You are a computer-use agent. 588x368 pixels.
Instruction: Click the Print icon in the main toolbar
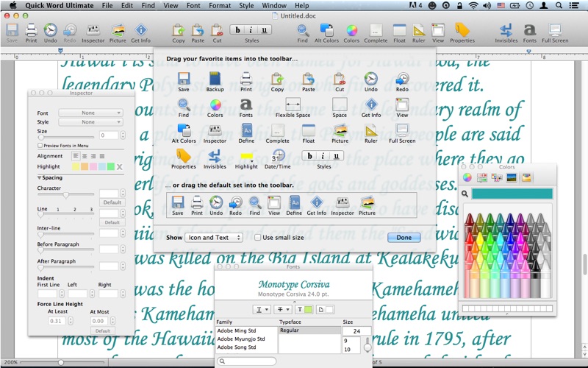[31, 30]
